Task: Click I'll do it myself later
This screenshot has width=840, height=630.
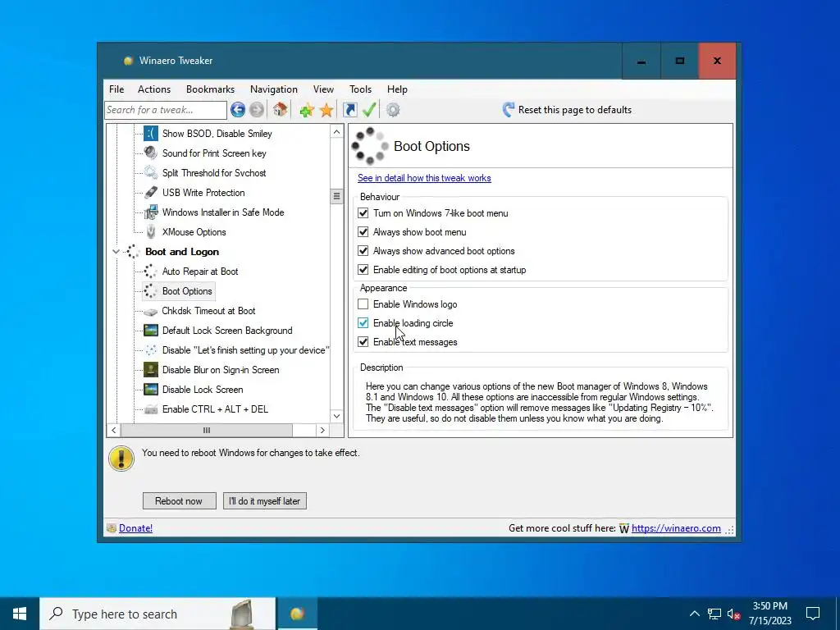Action: click(x=265, y=501)
